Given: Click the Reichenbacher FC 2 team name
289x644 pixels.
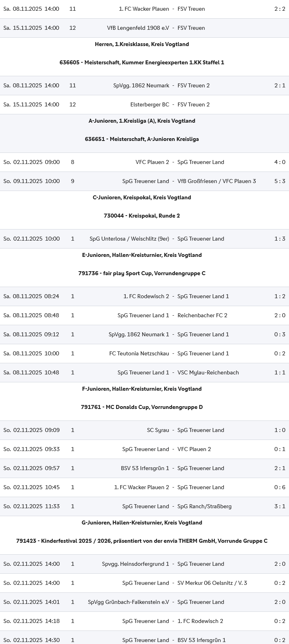Looking at the screenshot, I should click(x=202, y=315).
